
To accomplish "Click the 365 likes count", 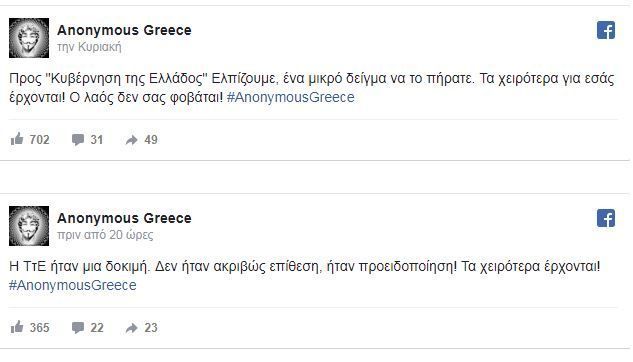I will tap(40, 328).
